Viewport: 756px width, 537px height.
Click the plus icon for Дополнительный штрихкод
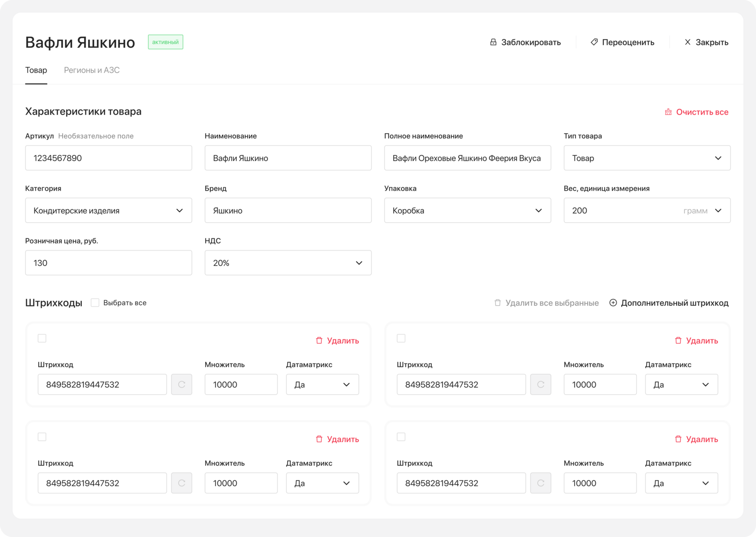point(613,303)
